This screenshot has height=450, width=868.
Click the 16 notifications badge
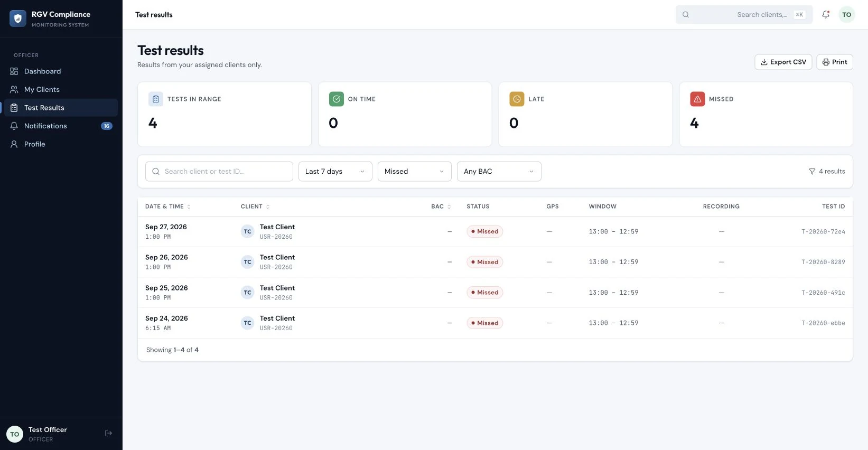coord(107,126)
